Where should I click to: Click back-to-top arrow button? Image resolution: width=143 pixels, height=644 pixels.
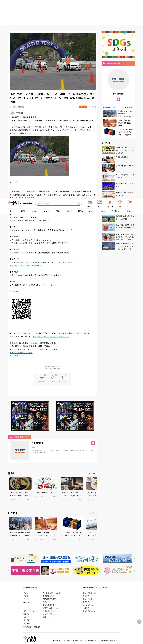pos(139,622)
